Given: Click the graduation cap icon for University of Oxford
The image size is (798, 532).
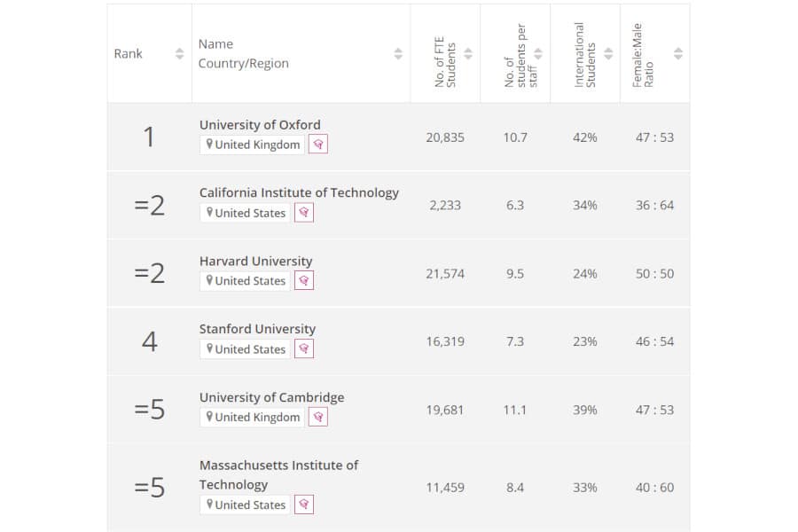Looking at the screenshot, I should (x=318, y=144).
